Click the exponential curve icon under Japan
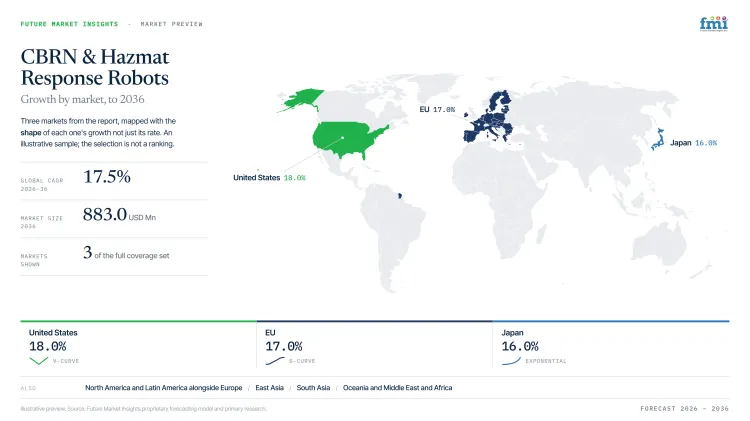Screen dimensions: 750x421 [511, 361]
